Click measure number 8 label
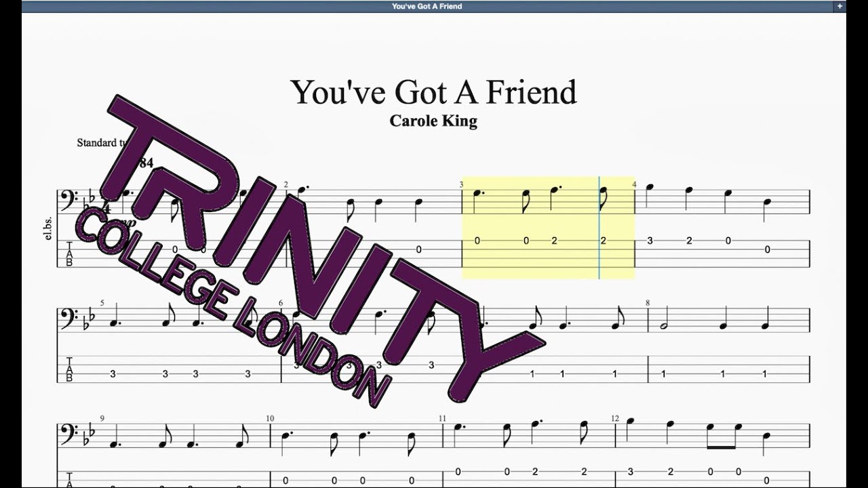Screen dimensions: 868x488 (x=648, y=303)
